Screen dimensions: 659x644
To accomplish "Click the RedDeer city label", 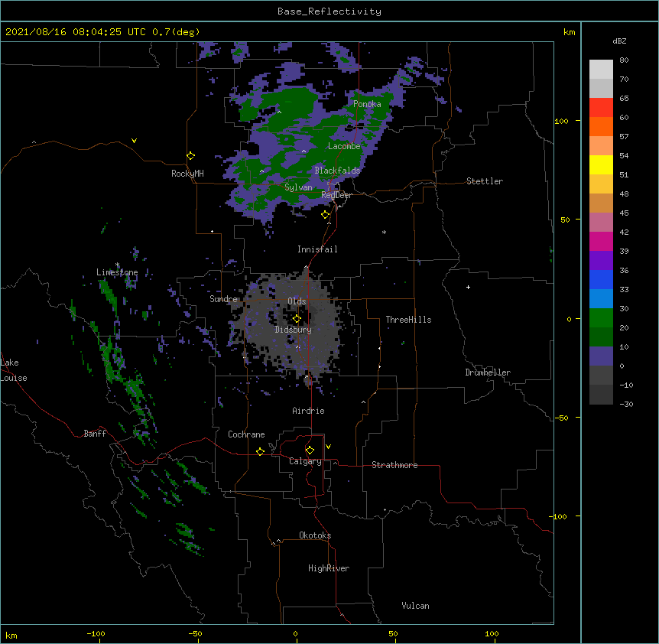I will point(336,195).
